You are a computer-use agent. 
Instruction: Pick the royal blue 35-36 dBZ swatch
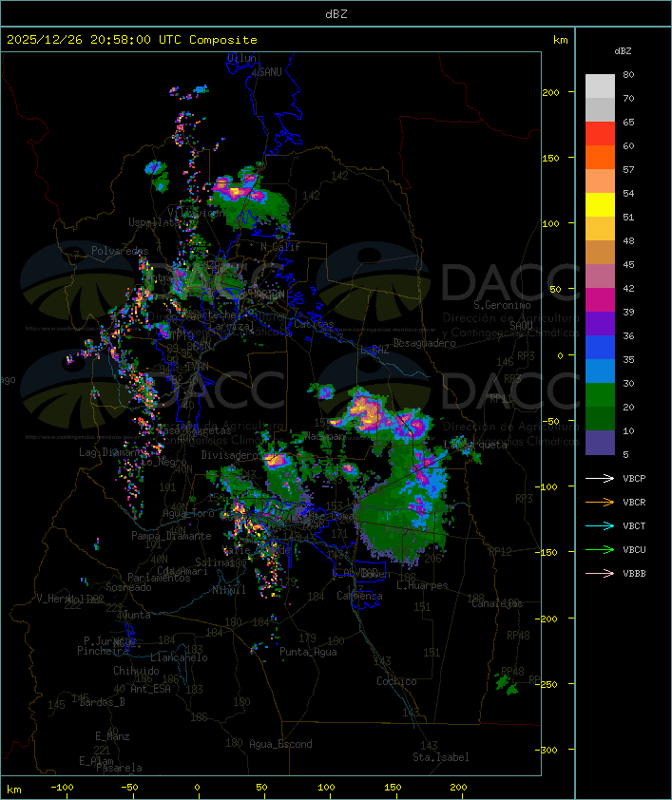click(600, 347)
